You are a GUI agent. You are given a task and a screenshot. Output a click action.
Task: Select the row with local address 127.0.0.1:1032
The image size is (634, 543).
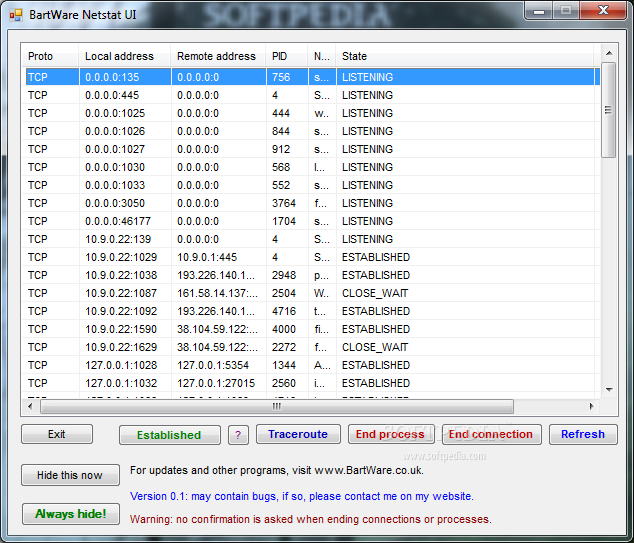[311, 383]
